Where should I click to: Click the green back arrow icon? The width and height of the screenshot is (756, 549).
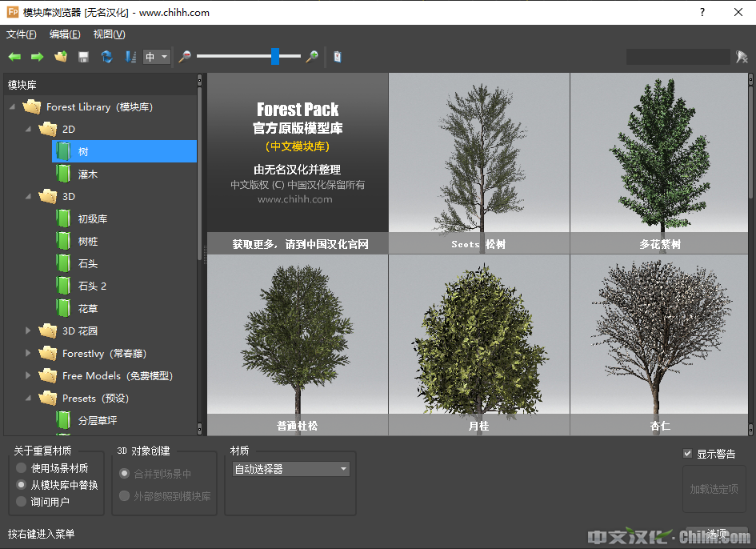click(14, 57)
